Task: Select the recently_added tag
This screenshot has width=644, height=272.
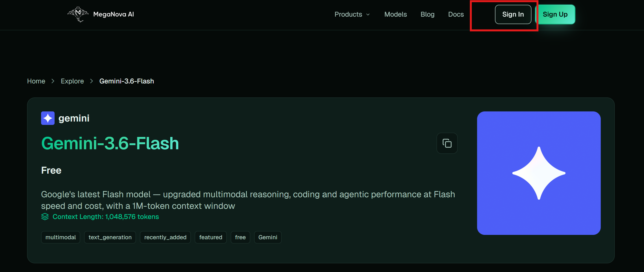Action: (x=165, y=237)
